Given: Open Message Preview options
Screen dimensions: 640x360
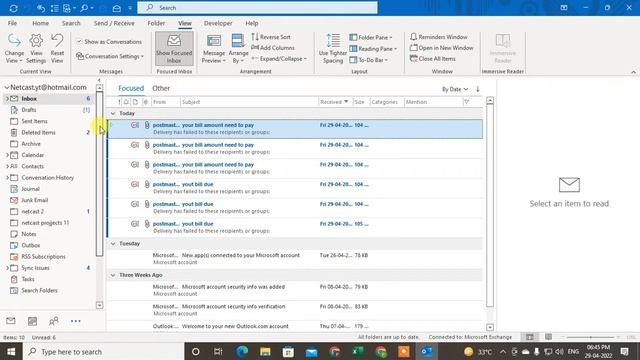Looking at the screenshot, I should pyautogui.click(x=213, y=49).
